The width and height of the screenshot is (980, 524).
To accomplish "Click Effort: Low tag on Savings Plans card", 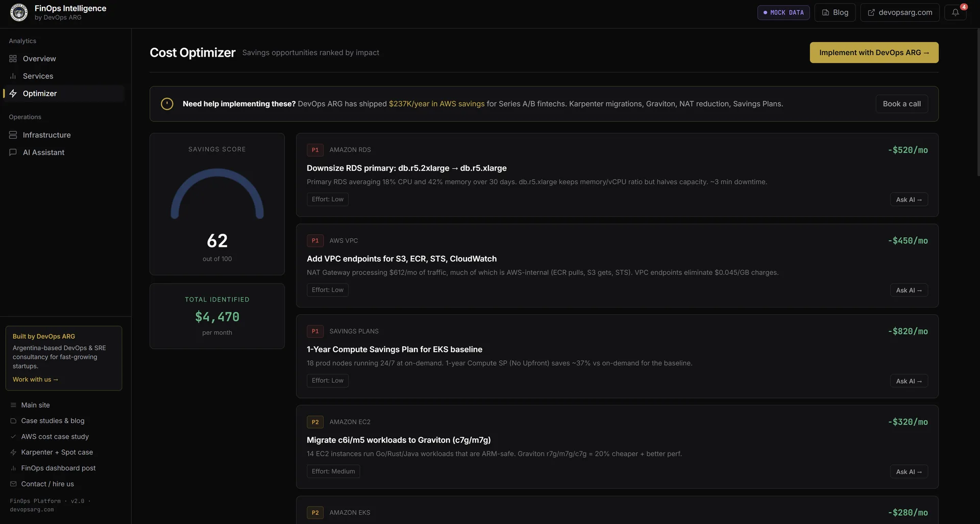I will click(328, 381).
